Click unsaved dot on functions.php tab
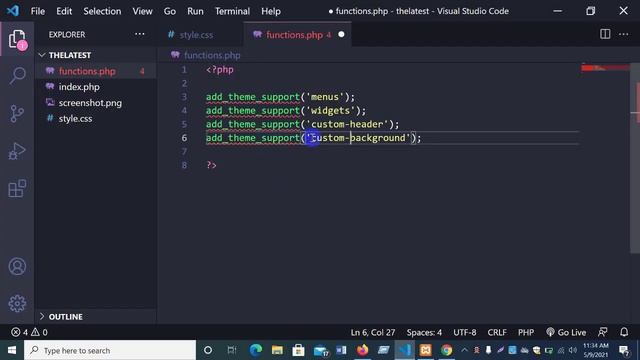The height and width of the screenshot is (360, 640). click(341, 35)
